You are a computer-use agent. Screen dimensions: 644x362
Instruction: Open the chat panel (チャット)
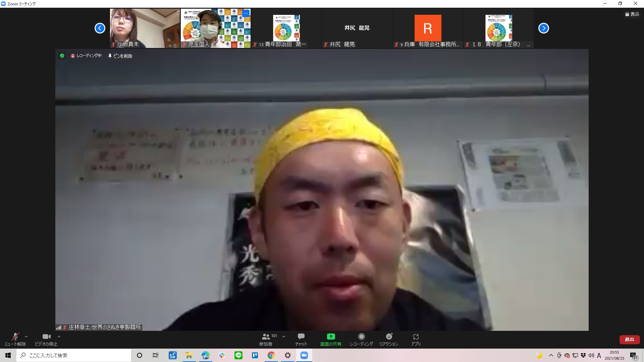[x=301, y=339]
